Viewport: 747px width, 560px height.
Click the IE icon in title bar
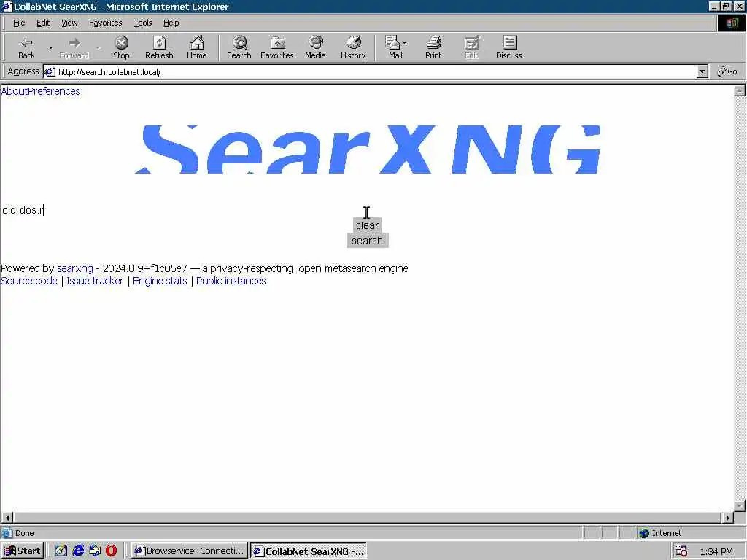[6, 7]
